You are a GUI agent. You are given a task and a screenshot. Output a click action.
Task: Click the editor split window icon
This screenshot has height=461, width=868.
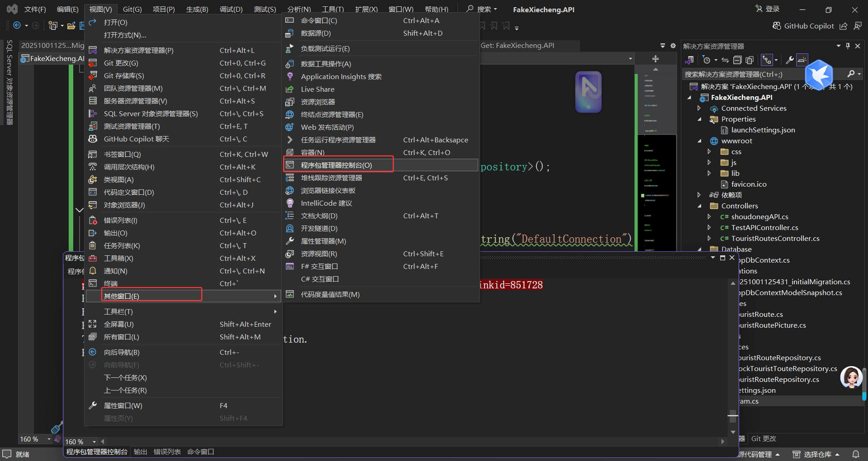click(656, 59)
